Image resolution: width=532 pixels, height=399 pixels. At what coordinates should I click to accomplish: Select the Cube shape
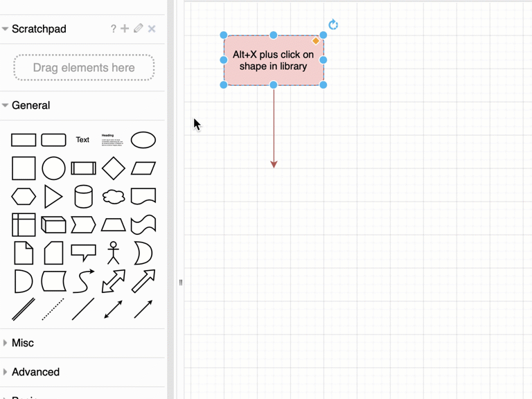click(x=53, y=224)
